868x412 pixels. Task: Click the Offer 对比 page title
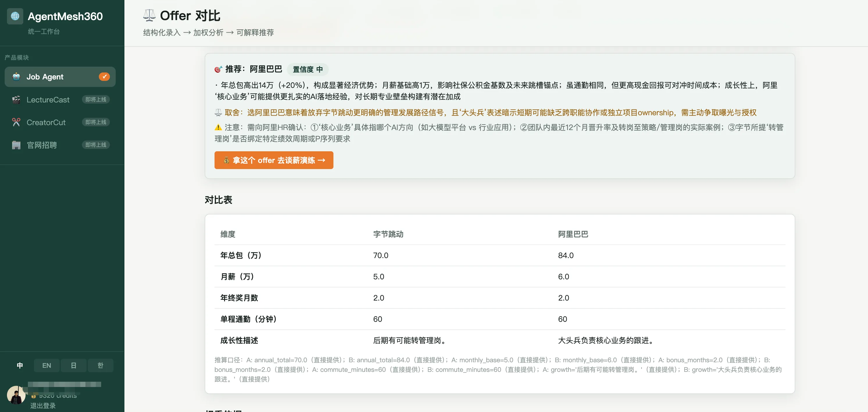point(190,15)
